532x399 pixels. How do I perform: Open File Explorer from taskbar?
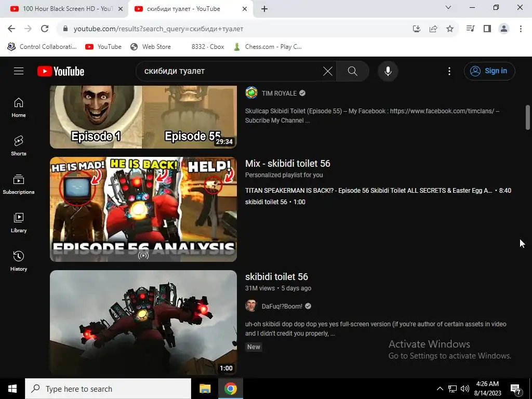[205, 389]
